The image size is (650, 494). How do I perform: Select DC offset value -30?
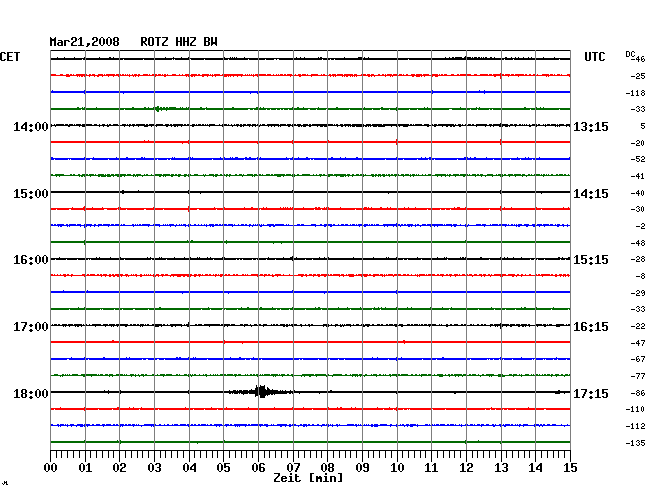638,209
